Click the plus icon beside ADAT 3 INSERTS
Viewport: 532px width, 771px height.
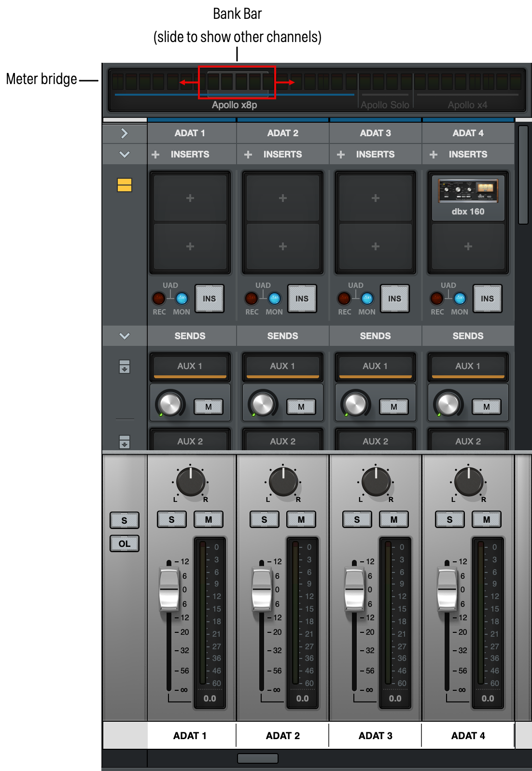tap(341, 155)
